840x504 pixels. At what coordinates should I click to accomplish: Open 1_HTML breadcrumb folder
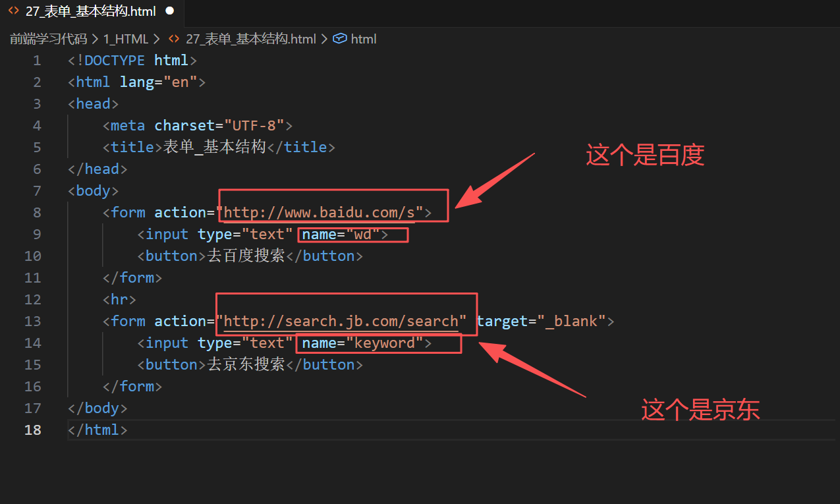126,39
